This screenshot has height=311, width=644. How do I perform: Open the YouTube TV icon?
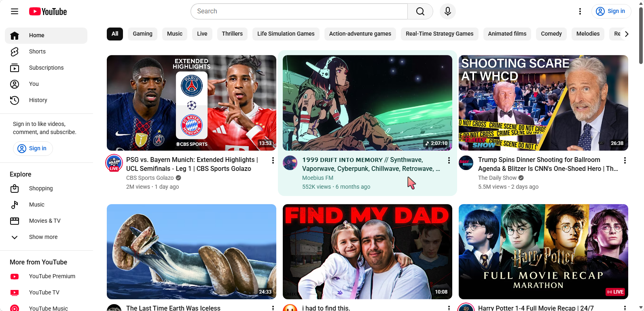15,293
